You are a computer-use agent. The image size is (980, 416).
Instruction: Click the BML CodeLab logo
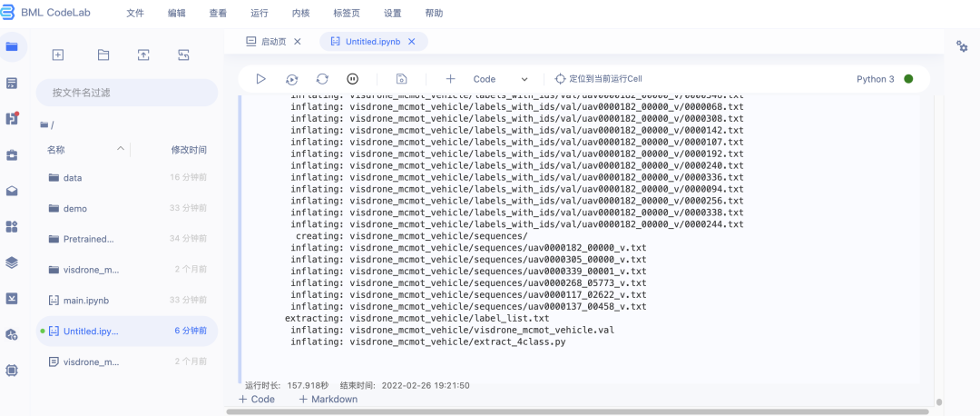[x=45, y=13]
